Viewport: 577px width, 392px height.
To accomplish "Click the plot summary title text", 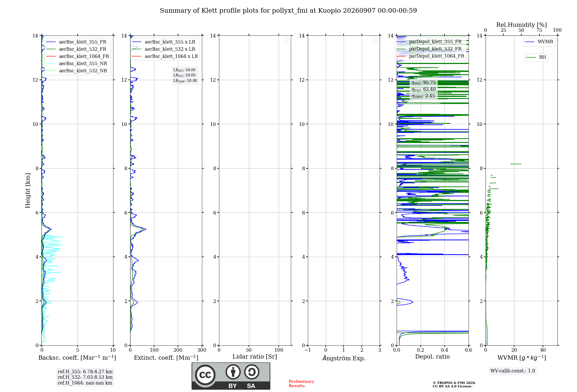I will 288,11.
